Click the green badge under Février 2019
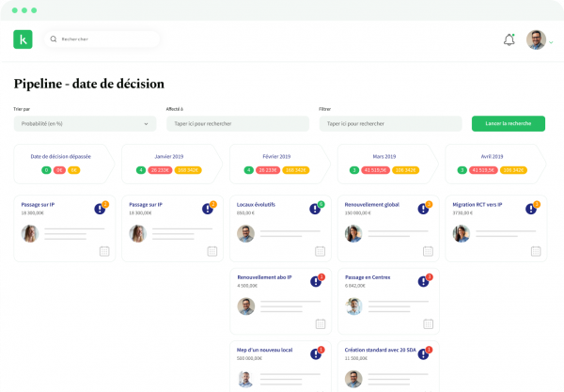 pos(248,170)
